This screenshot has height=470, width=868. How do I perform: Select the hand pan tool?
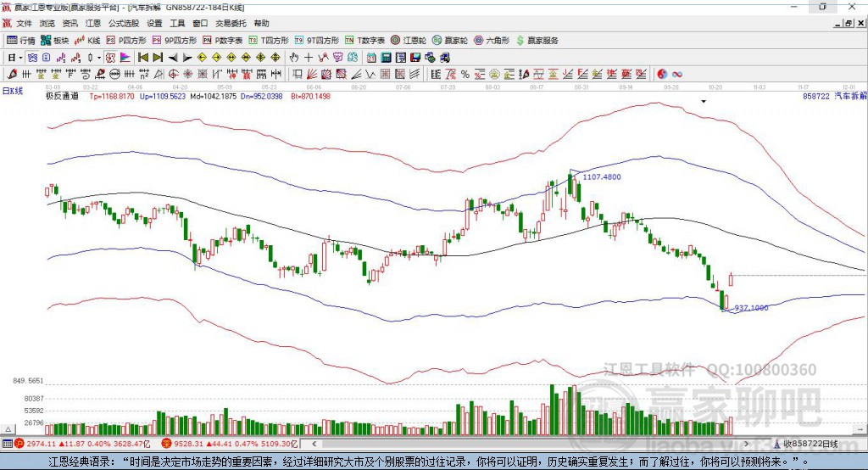(x=293, y=57)
